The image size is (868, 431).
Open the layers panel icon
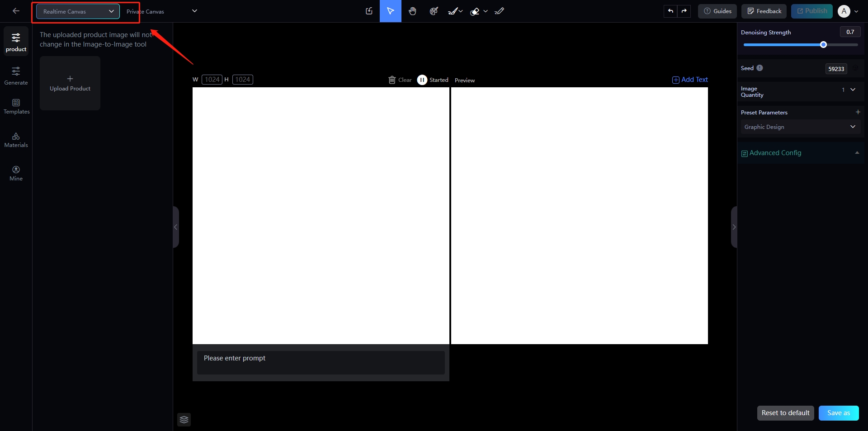[184, 420]
